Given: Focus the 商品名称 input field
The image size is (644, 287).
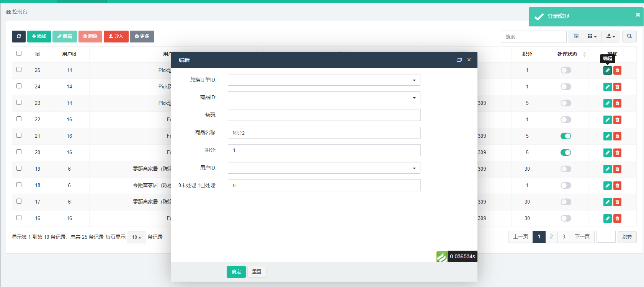Looking at the screenshot, I should coord(324,133).
